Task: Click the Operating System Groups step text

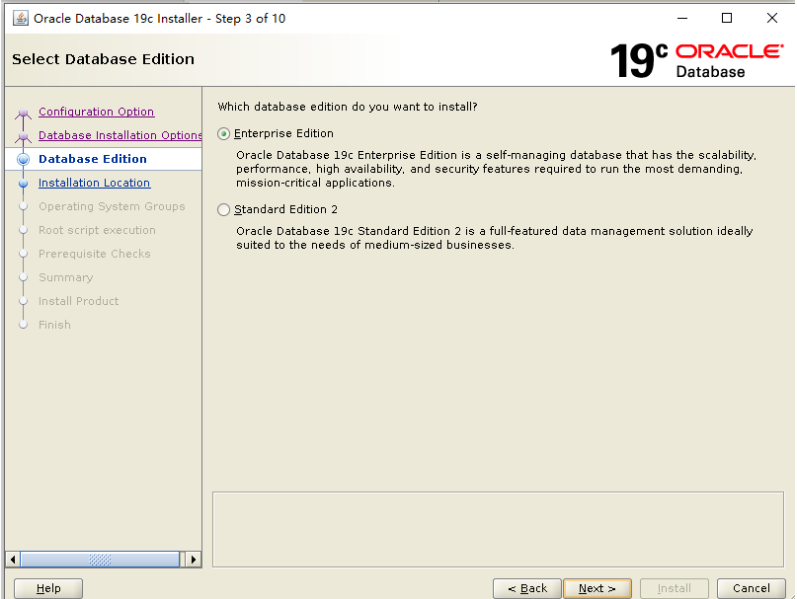Action: tap(112, 206)
